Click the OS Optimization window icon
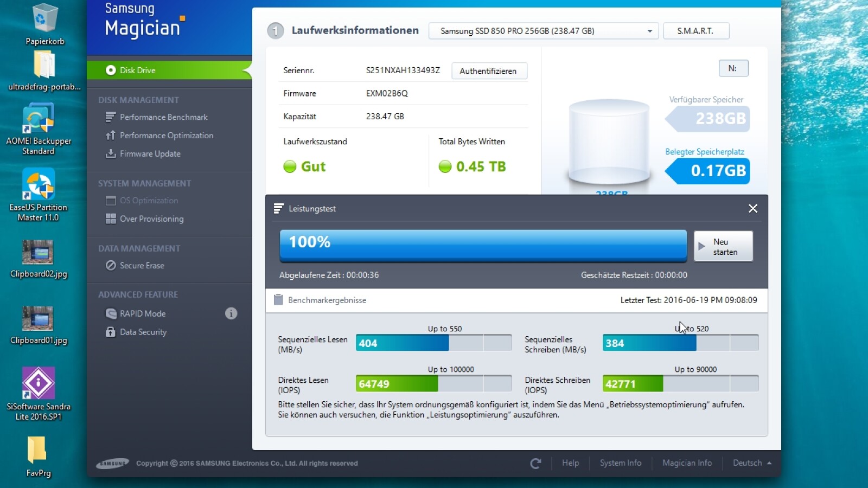 (x=111, y=201)
